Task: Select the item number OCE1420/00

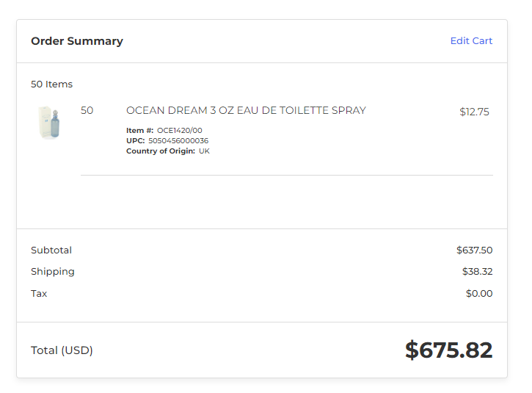Action: 180,131
